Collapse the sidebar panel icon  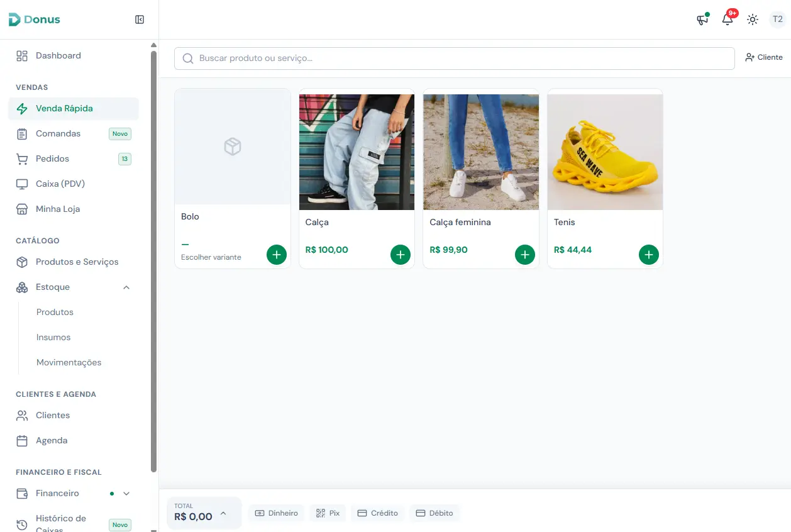point(140,19)
